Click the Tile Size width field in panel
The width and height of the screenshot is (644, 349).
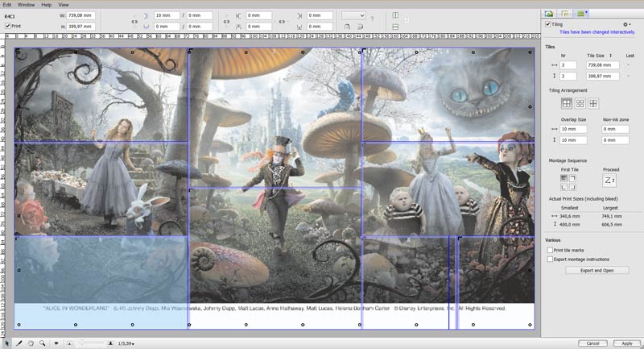(602, 65)
